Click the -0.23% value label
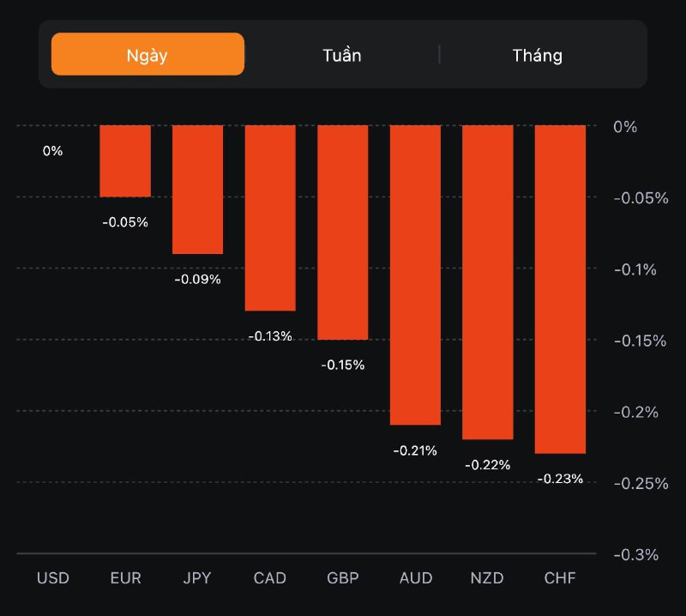Image resolution: width=686 pixels, height=616 pixels. click(x=560, y=479)
